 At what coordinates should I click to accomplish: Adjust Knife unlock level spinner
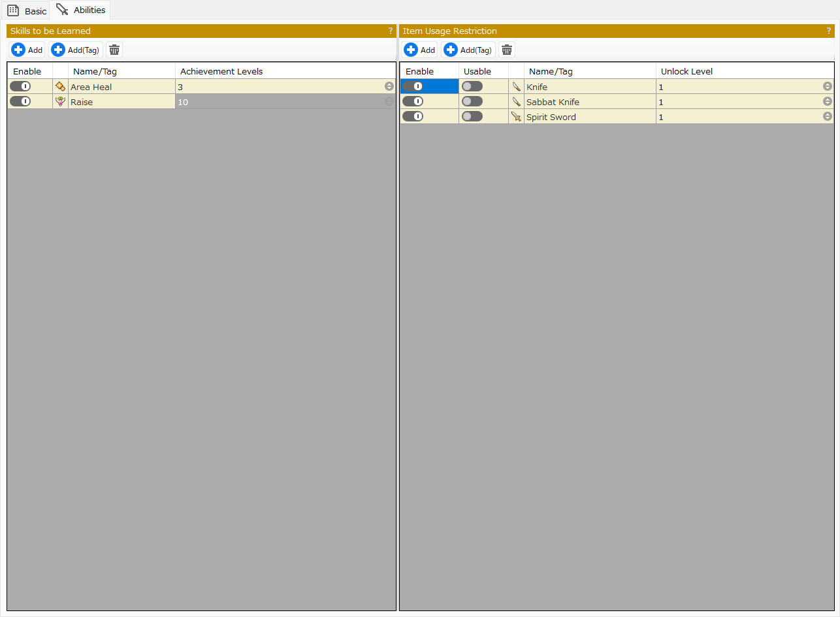828,87
